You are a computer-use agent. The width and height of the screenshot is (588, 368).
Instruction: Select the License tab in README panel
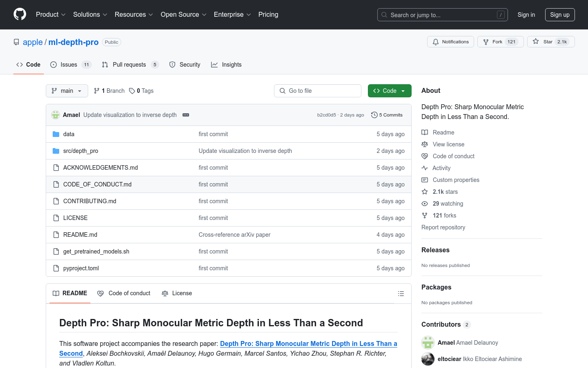tap(177, 293)
